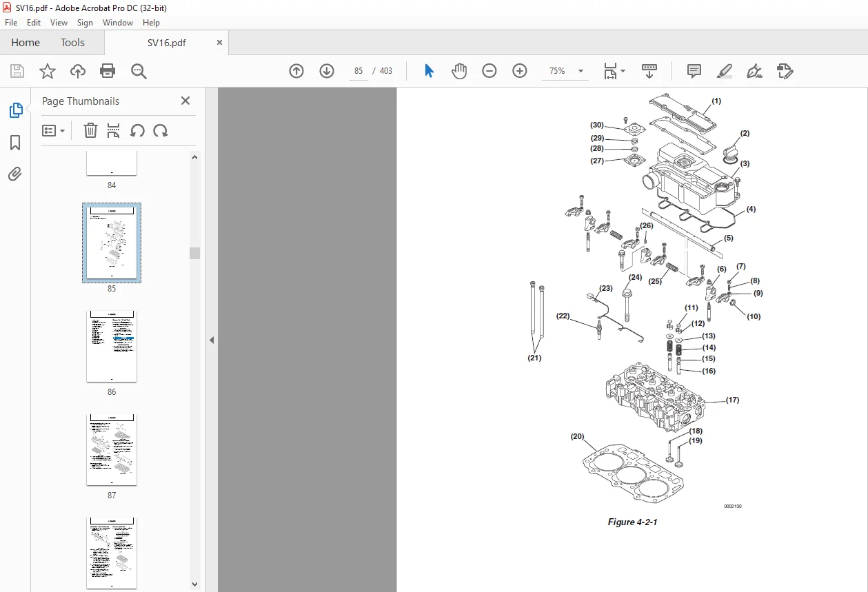Click the Page Thumbnails panel title

pos(81,101)
